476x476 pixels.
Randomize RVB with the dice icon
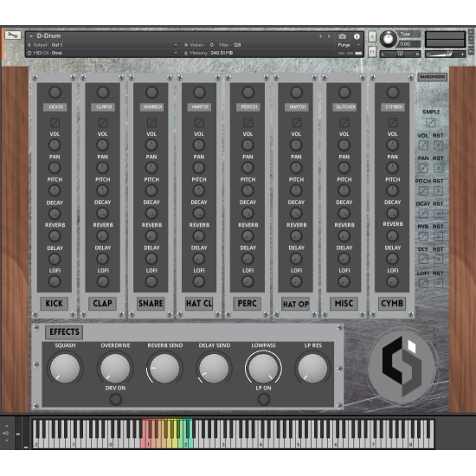pyautogui.click(x=423, y=236)
